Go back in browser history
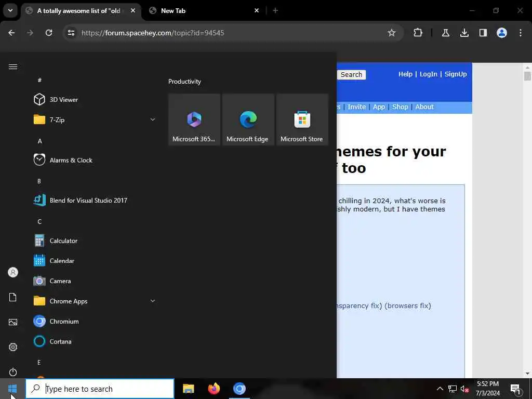The image size is (532, 399). [x=11, y=33]
